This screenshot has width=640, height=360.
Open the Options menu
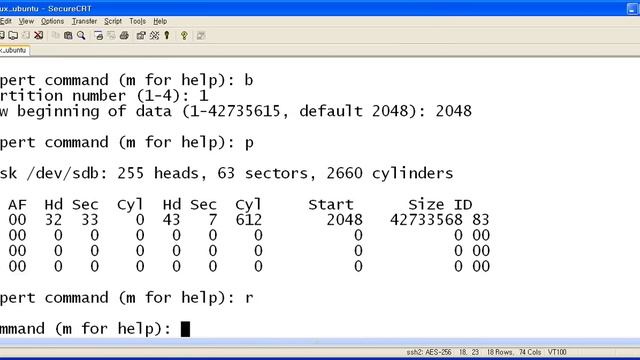52,21
